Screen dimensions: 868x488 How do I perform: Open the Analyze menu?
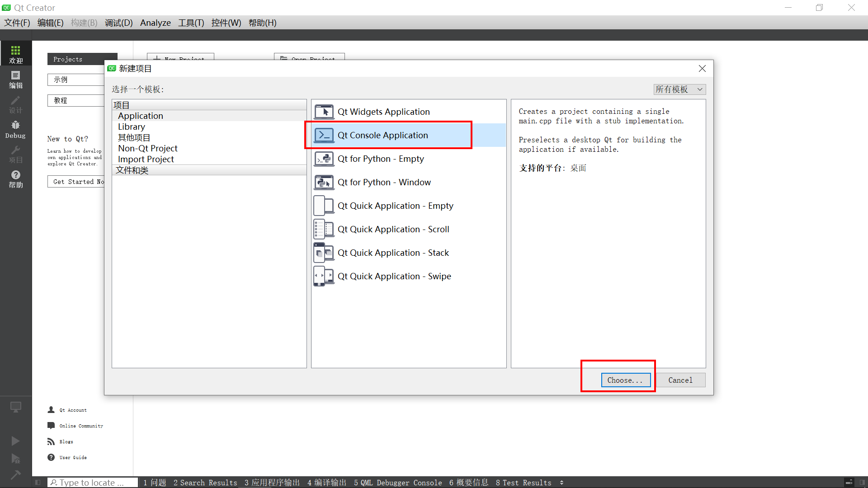[155, 23]
